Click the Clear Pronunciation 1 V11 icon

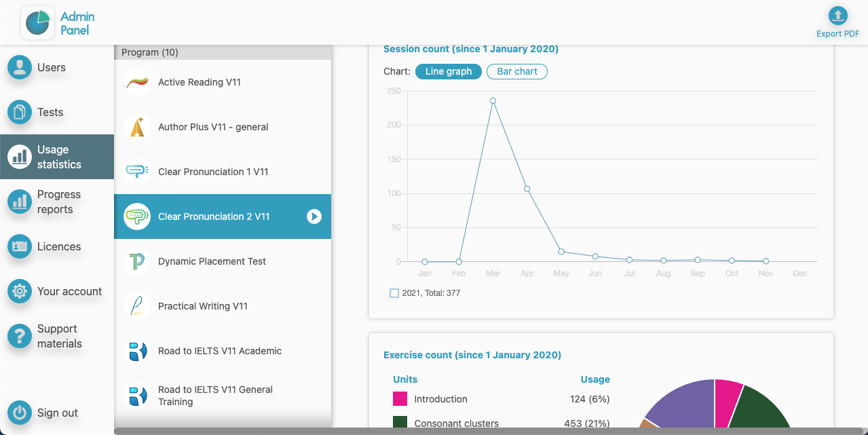[137, 172]
